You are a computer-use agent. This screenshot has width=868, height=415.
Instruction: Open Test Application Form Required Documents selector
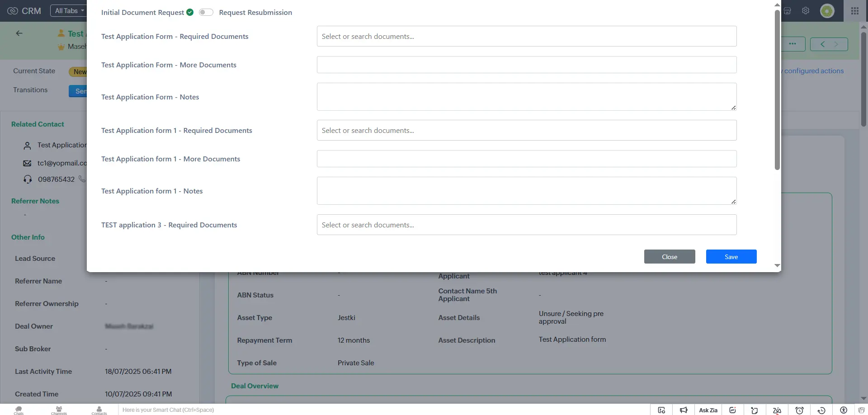pyautogui.click(x=526, y=36)
